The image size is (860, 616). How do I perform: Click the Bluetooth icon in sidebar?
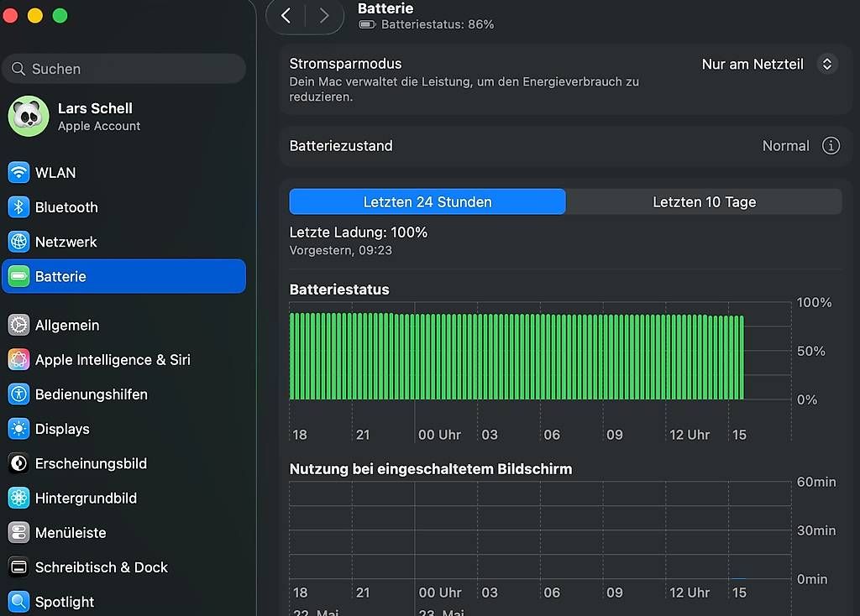click(x=18, y=207)
